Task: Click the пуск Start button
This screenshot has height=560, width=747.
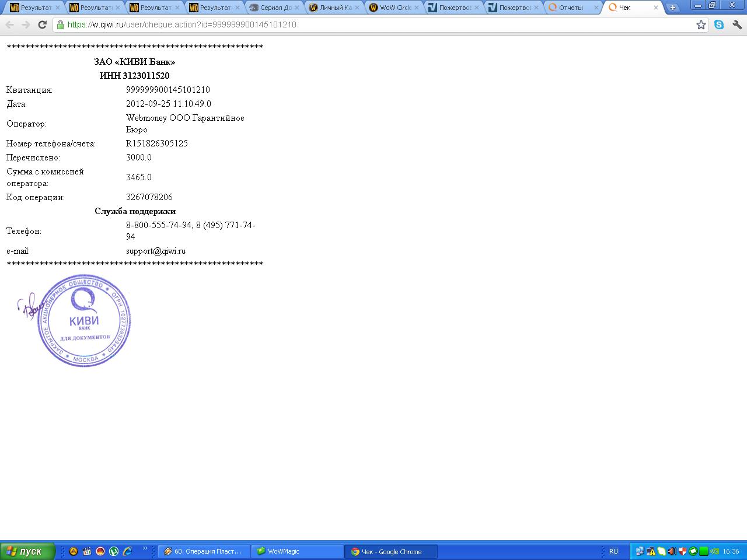Action: point(27,551)
